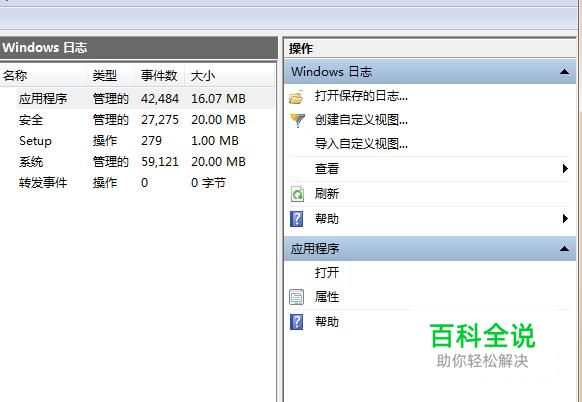Screen dimensions: 582x402
Task: Click event count 279
Action: (x=151, y=141)
